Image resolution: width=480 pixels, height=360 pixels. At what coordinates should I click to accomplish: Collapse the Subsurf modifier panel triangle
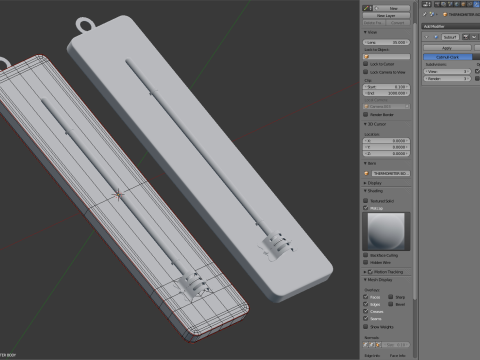[426, 37]
